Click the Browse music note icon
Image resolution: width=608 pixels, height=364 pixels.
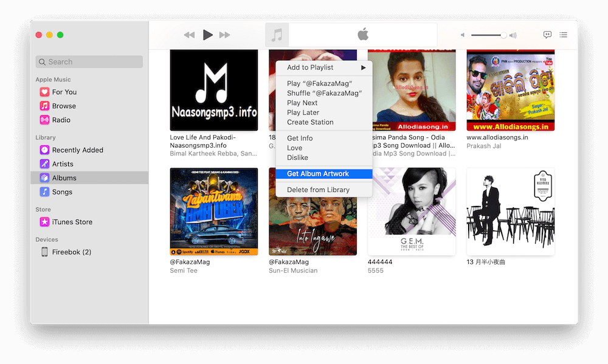click(x=44, y=106)
